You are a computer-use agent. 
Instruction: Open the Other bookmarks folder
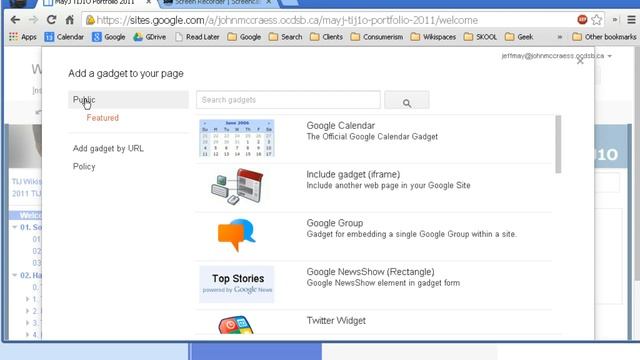coord(604,37)
